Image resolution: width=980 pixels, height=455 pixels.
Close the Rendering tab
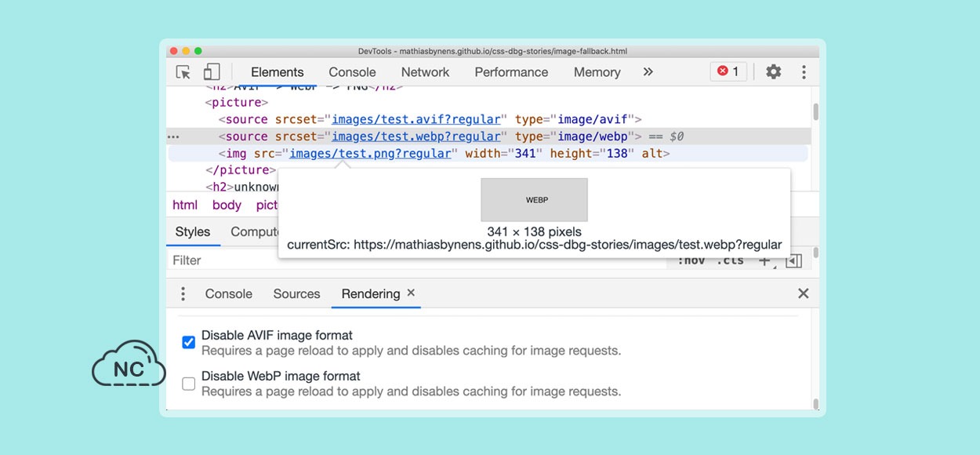pos(411,293)
